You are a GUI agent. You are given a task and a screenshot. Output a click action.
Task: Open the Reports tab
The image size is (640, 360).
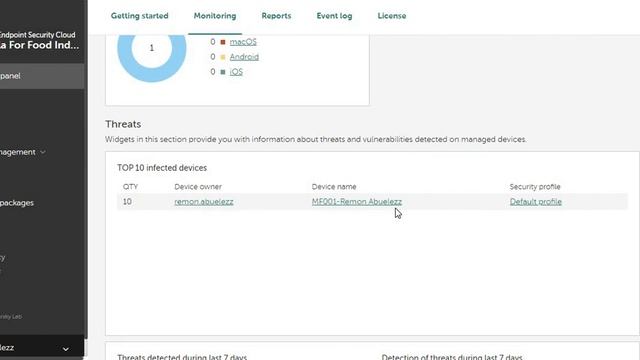276,16
